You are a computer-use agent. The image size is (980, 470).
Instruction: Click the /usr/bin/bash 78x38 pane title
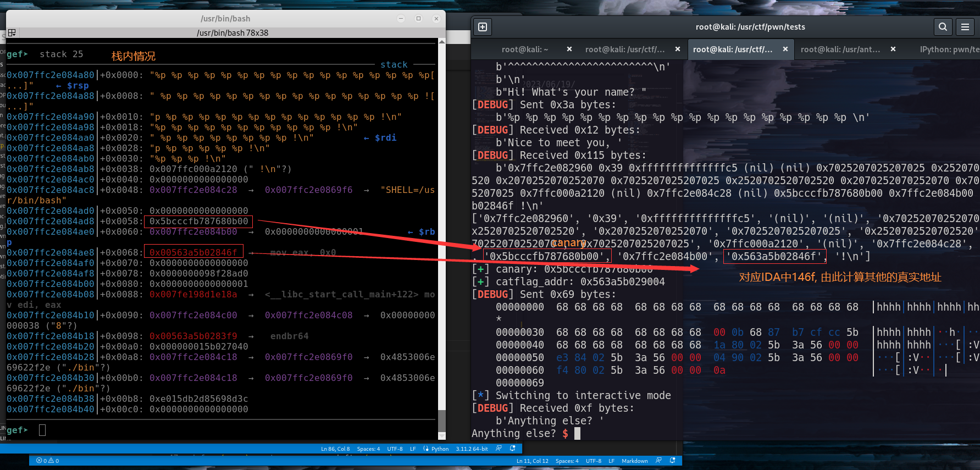tap(232, 33)
